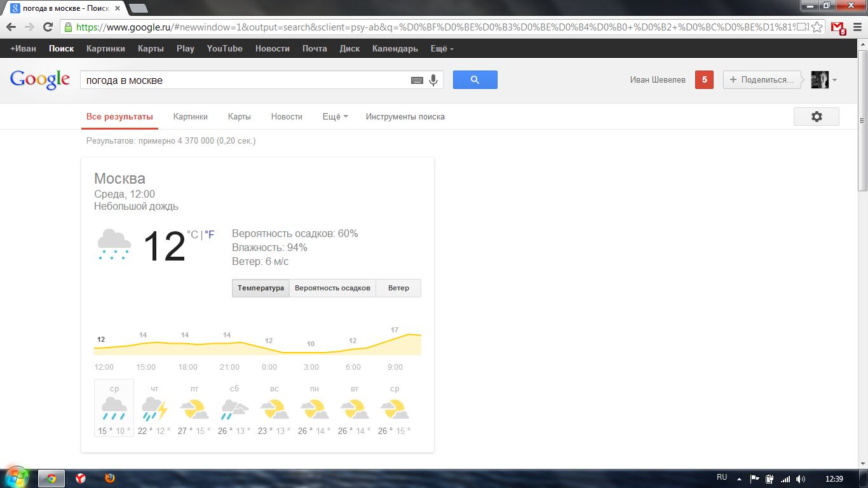
Task: Select the Monday (пн) 26°/14° forecast
Action: (x=314, y=408)
